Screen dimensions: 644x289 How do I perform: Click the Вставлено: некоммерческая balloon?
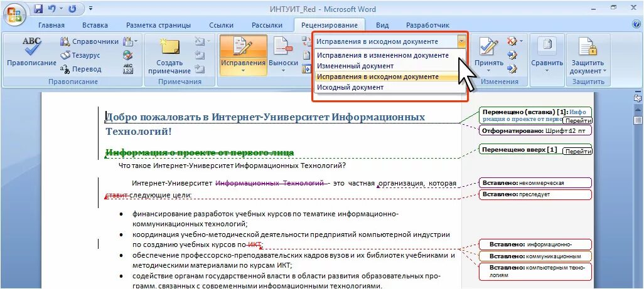tap(535, 183)
